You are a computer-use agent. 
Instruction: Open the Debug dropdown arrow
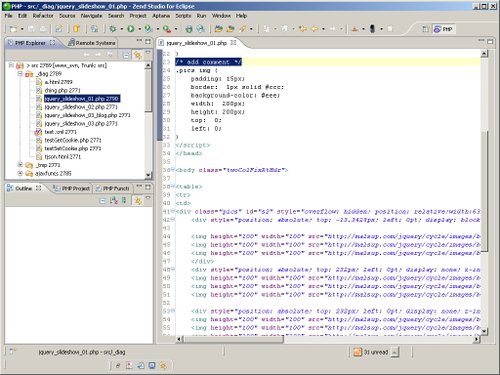(x=122, y=29)
